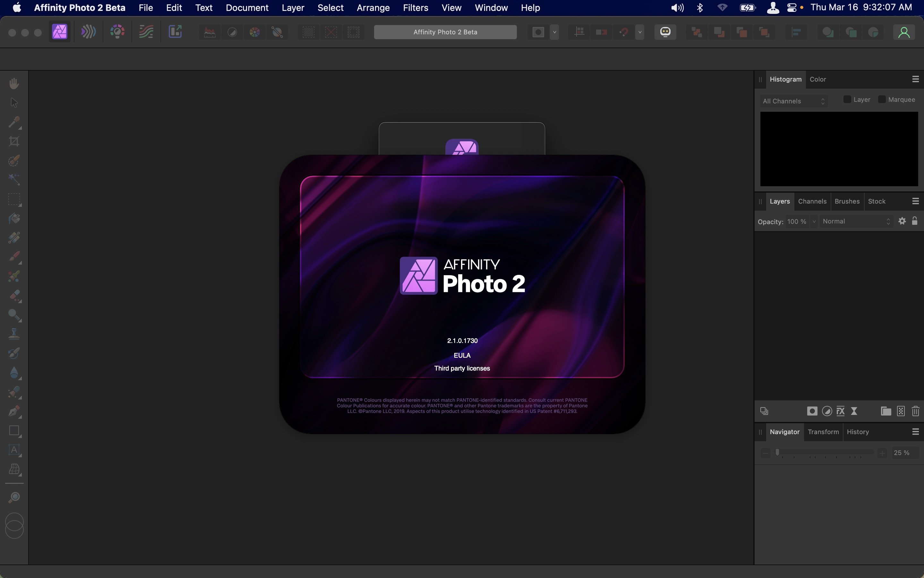The image size is (924, 578).
Task: Open the All Channels dropdown
Action: (x=793, y=101)
